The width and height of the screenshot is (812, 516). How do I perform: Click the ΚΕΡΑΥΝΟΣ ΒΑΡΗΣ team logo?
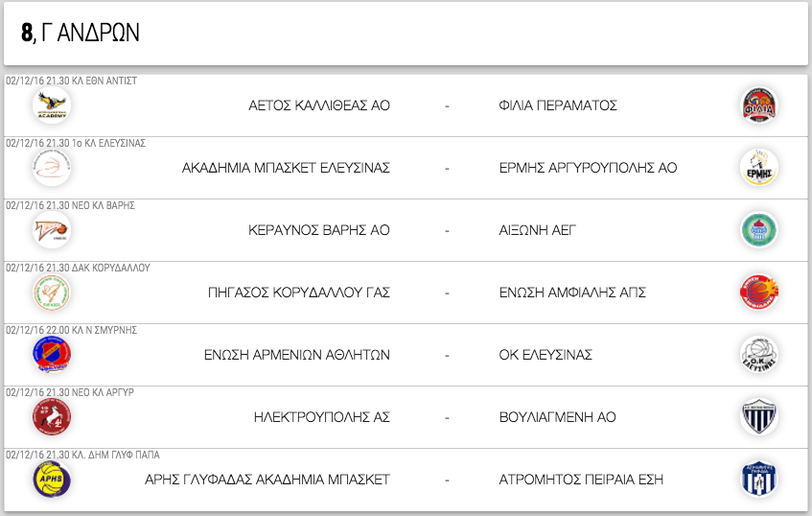(52, 230)
